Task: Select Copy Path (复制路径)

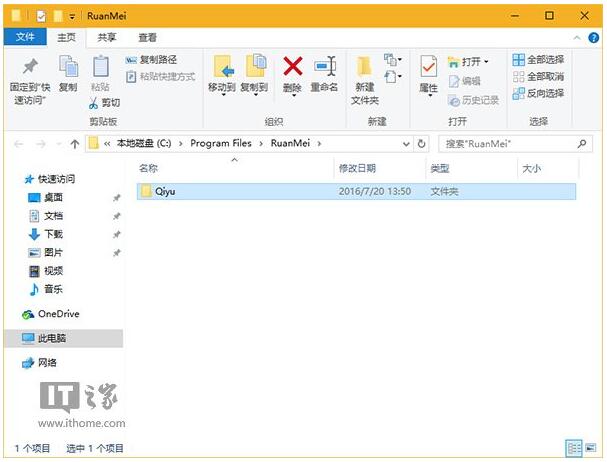Action: coord(151,60)
